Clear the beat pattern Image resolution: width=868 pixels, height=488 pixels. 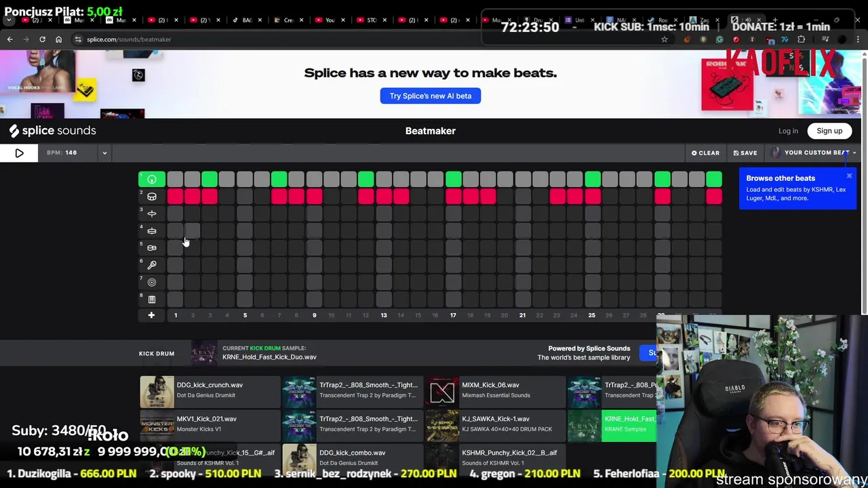click(705, 153)
